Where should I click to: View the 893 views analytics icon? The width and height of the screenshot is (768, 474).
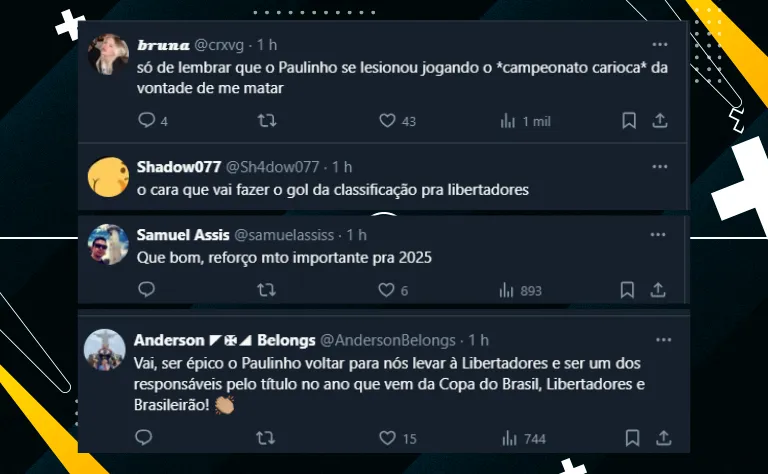pos(507,290)
